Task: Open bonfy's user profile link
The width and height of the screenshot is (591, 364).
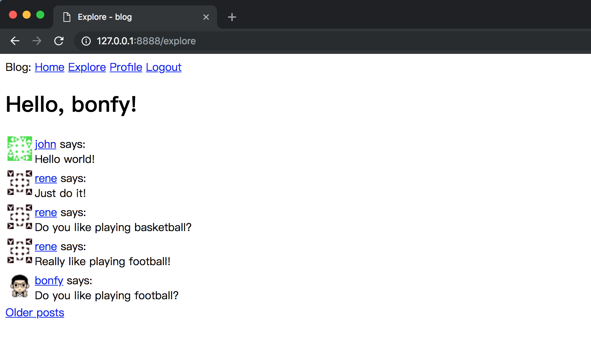Action: [49, 280]
